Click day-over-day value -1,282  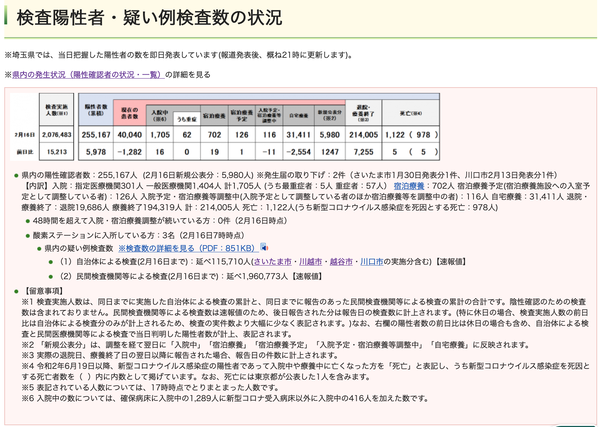click(x=130, y=152)
